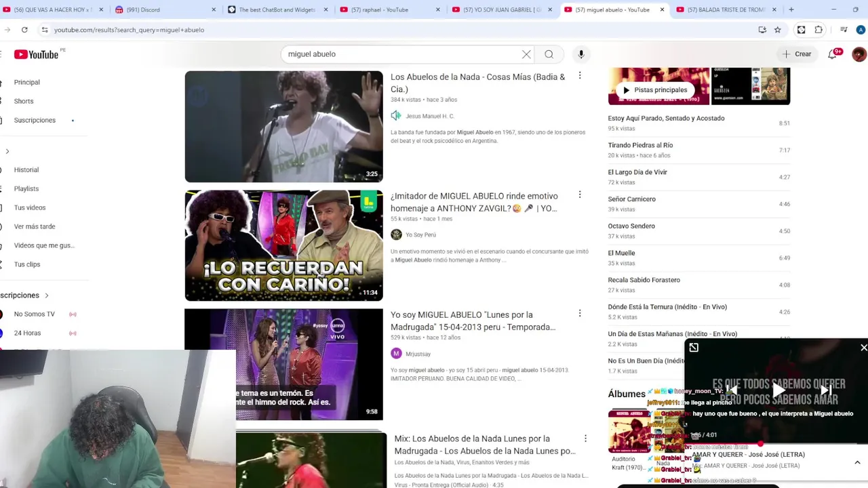Switch to the YO SOY JUAN GABRIEL tab
The image size is (868, 488).
tap(502, 9)
